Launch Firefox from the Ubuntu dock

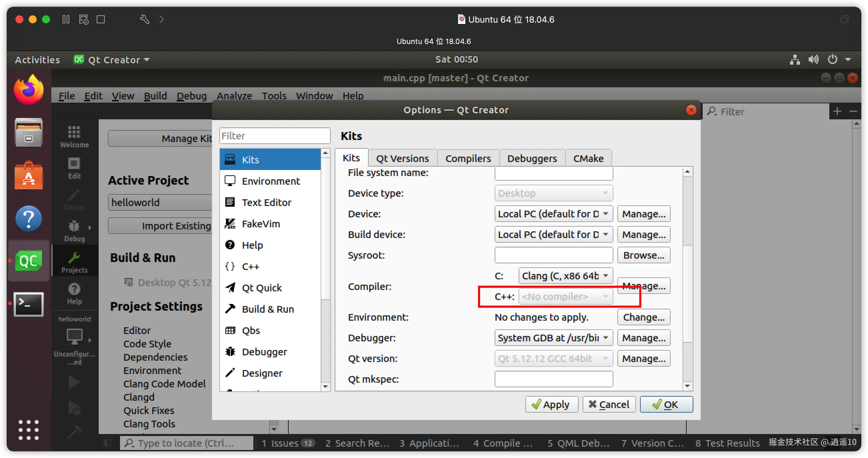[x=29, y=90]
